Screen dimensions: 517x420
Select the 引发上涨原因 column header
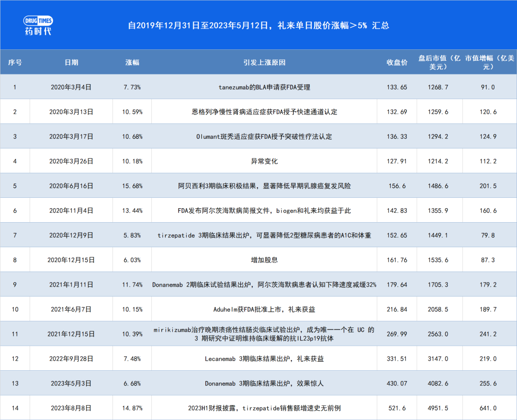pos(264,62)
